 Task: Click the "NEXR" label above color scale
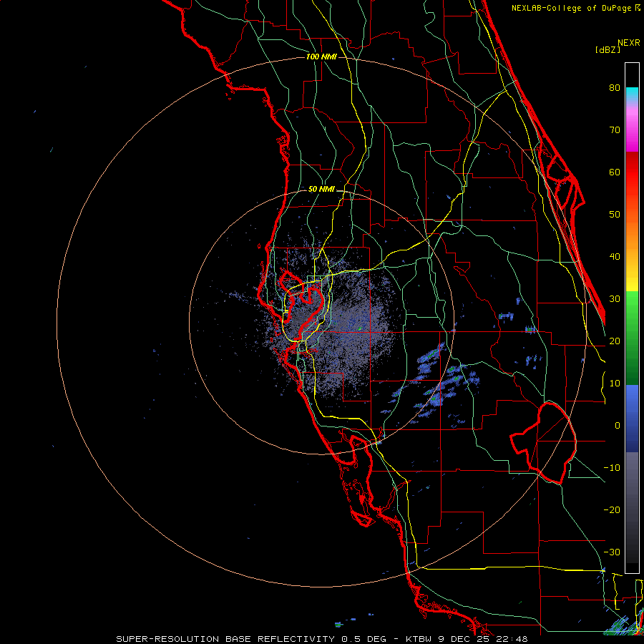coord(629,43)
